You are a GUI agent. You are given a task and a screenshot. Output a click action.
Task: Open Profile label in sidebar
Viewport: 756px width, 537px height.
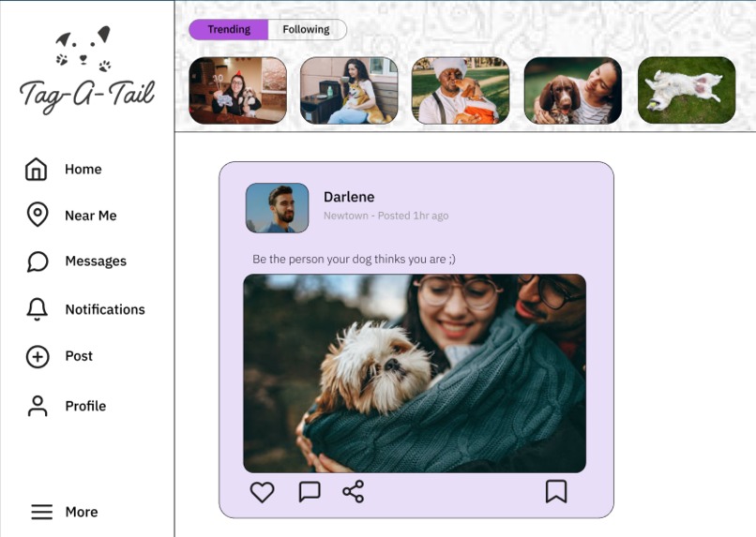tap(85, 406)
